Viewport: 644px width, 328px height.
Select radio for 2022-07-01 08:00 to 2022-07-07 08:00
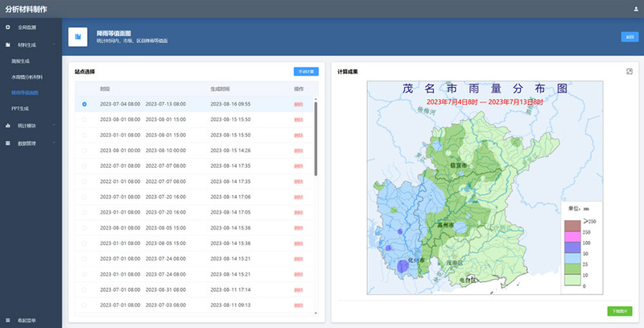tap(85, 166)
